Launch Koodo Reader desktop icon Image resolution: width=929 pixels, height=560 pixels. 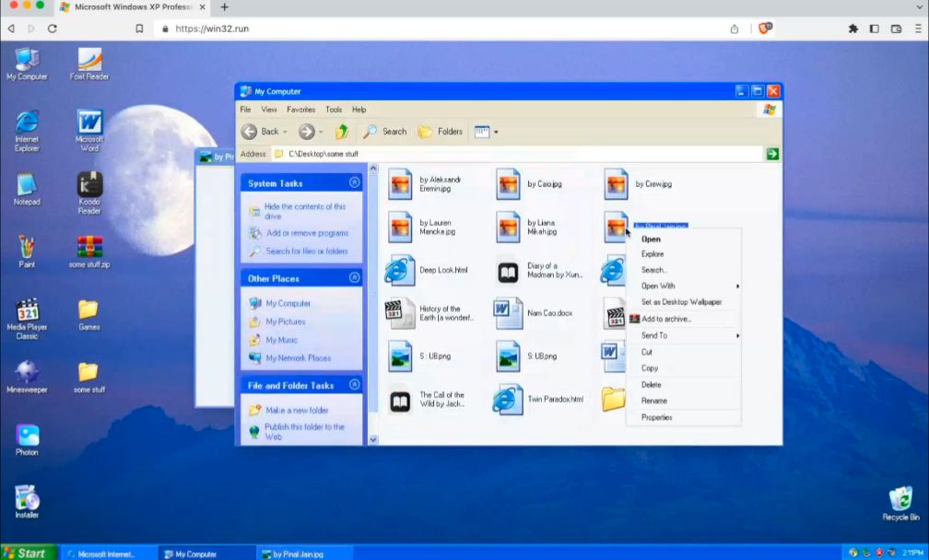point(89,193)
